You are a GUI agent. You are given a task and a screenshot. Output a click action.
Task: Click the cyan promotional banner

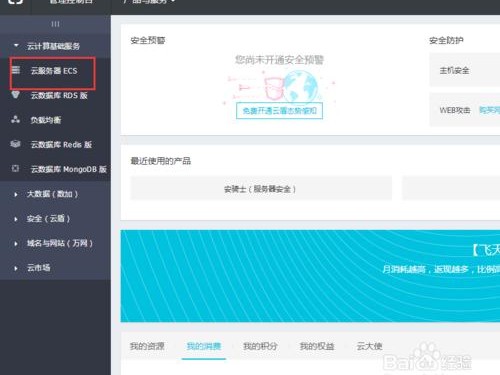click(310, 276)
